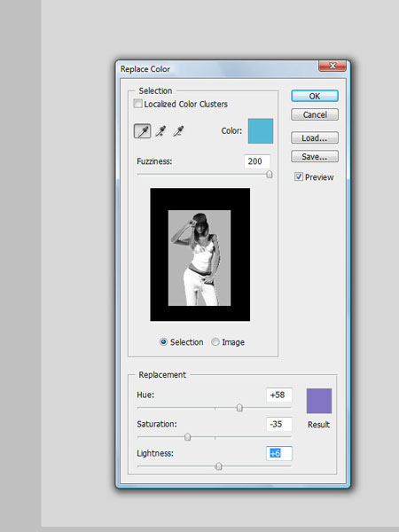Click the Fuzziness slider handle
The width and height of the screenshot is (399, 532).
pos(269,175)
